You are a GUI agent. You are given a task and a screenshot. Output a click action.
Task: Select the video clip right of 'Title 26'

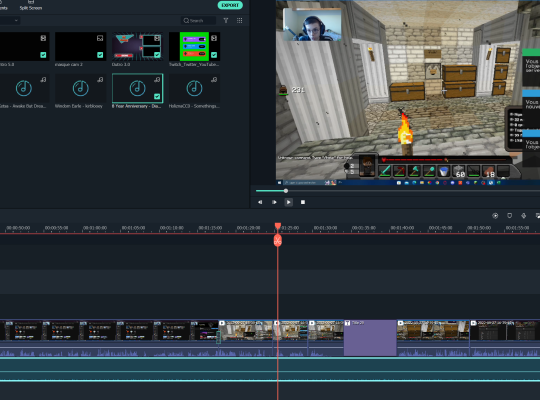tap(433, 338)
